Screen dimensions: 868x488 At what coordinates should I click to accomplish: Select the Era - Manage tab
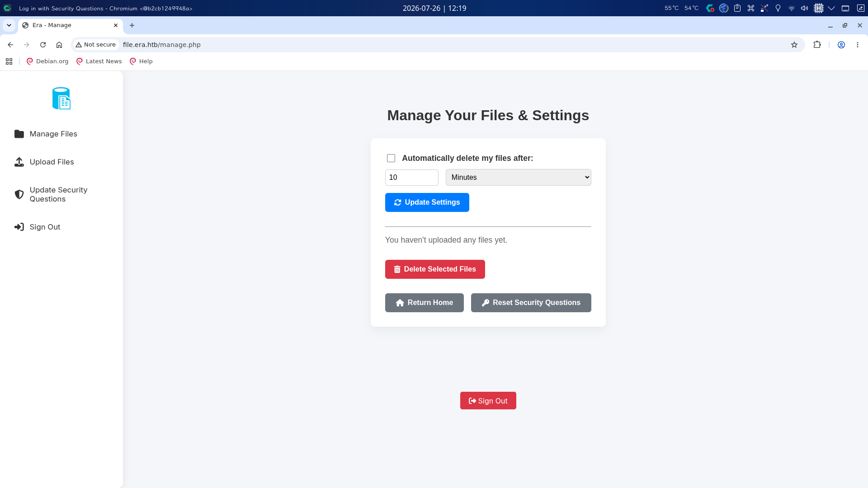click(x=70, y=25)
